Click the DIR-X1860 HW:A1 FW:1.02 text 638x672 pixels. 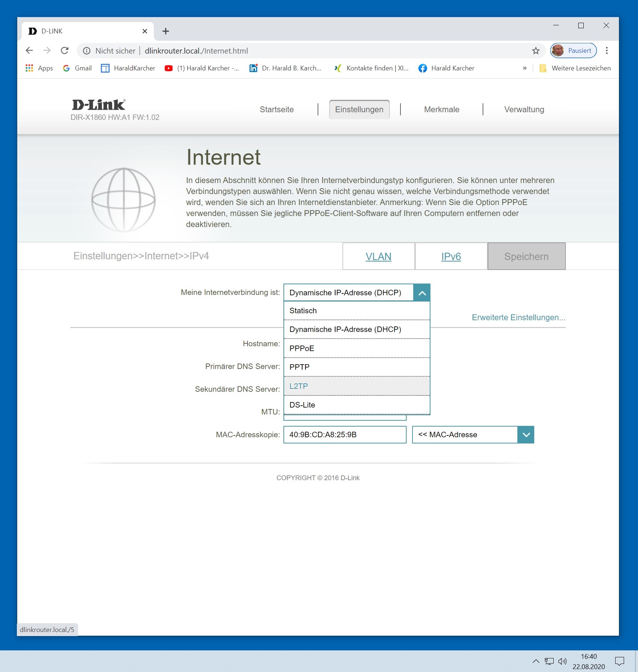(x=115, y=117)
